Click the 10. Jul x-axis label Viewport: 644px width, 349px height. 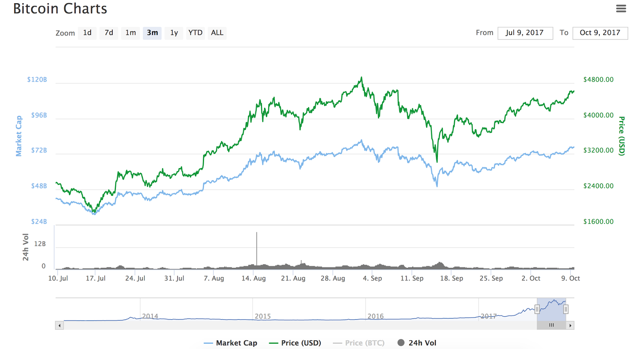click(x=58, y=278)
